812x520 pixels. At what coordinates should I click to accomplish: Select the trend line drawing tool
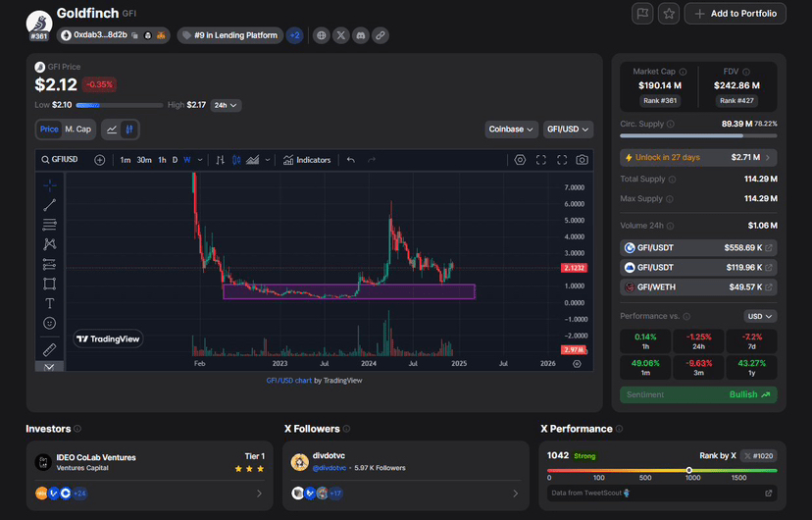[x=49, y=204]
